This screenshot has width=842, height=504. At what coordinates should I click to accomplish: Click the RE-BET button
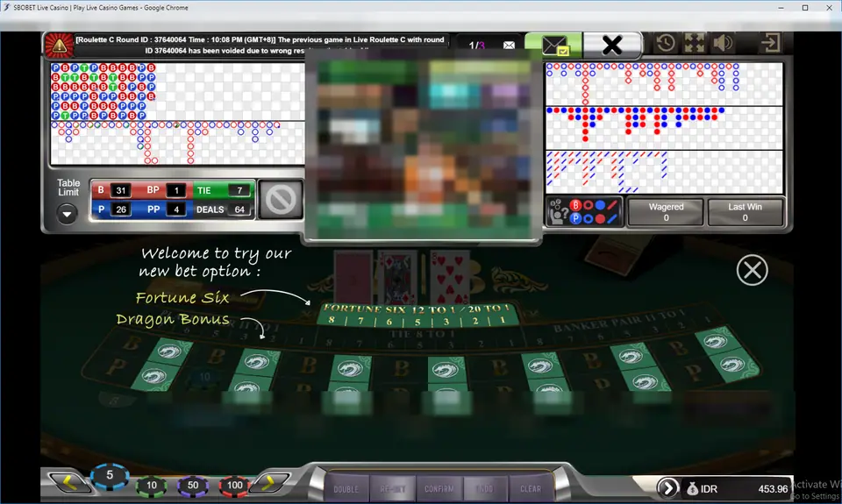[393, 489]
